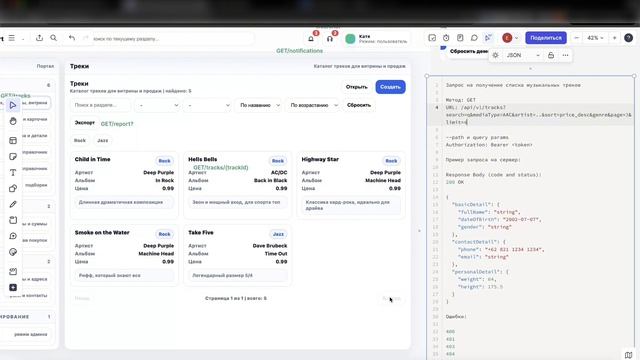Image resolution: width=640 pixels, height=360 pixels.
Task: Click the zoom in plus button
Action: (x=614, y=38)
